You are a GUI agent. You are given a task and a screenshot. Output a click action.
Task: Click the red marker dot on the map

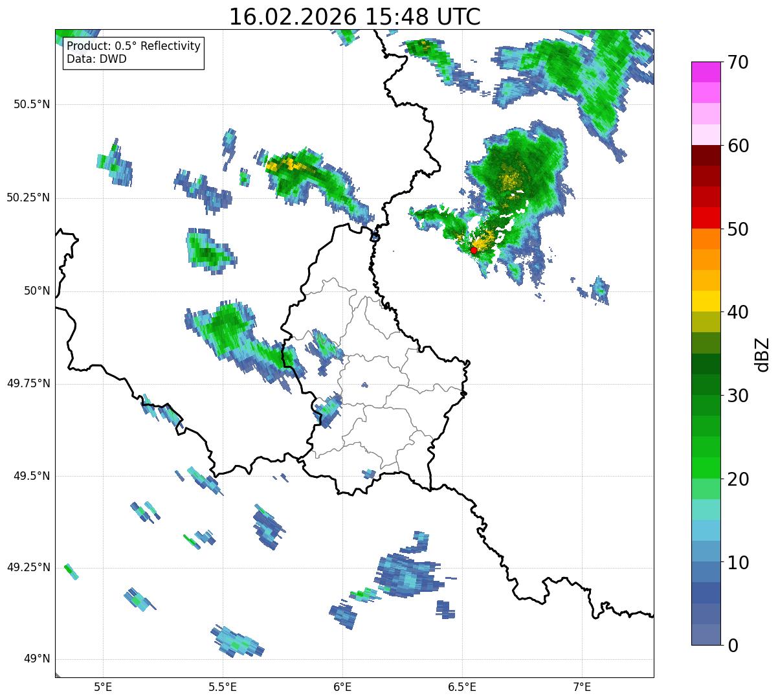click(x=473, y=250)
